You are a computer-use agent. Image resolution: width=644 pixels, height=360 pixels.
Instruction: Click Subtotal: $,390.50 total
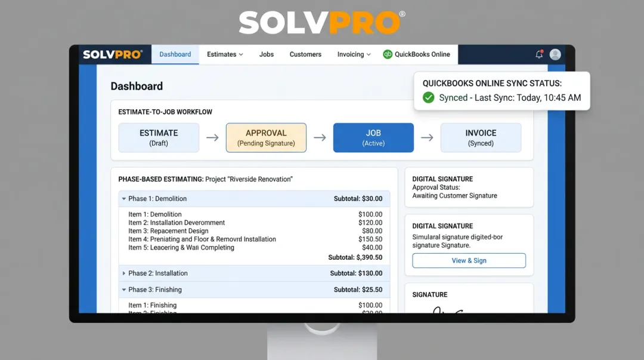355,257
